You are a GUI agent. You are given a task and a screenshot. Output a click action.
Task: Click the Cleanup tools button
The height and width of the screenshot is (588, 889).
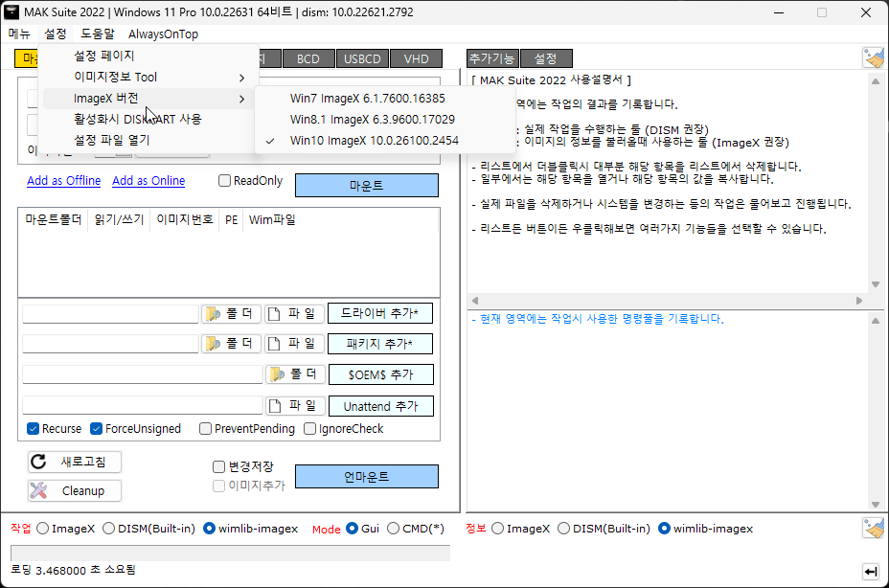click(x=75, y=490)
